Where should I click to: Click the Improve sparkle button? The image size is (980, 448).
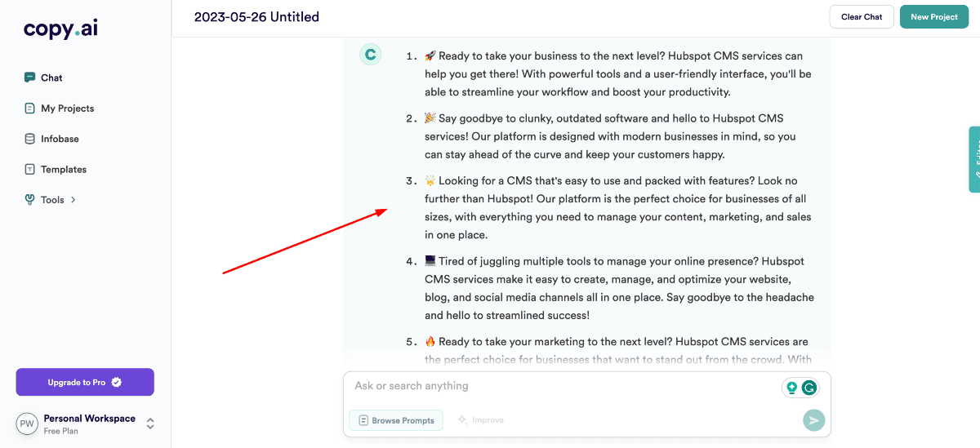click(481, 420)
